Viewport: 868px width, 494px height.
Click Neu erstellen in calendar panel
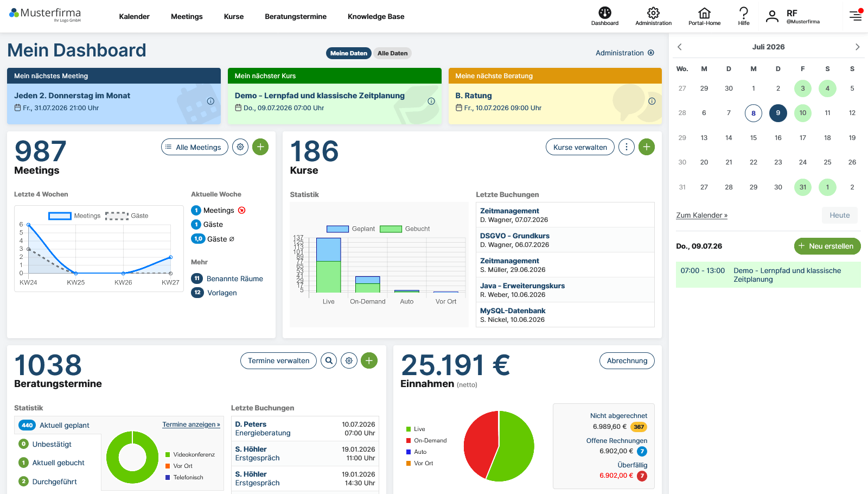tap(827, 246)
